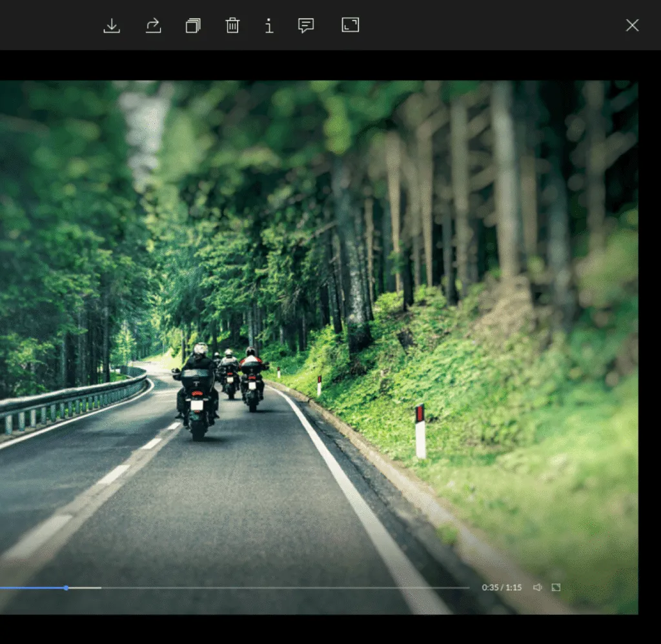
Task: Seek to the unplayed gray timeline portion
Action: (x=285, y=587)
